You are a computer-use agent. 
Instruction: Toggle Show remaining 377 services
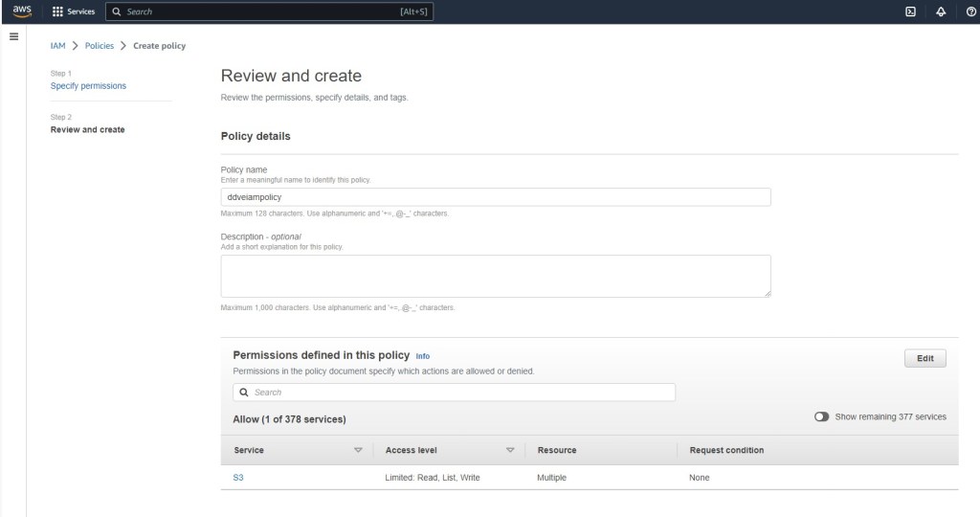(x=821, y=417)
